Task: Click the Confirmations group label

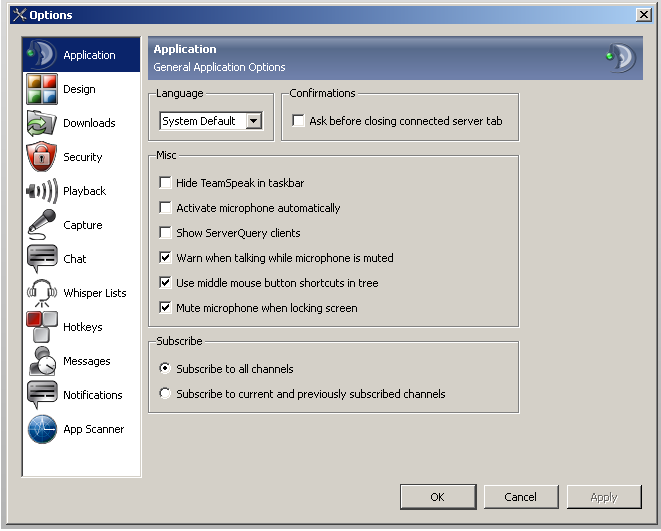Action: pos(322,93)
